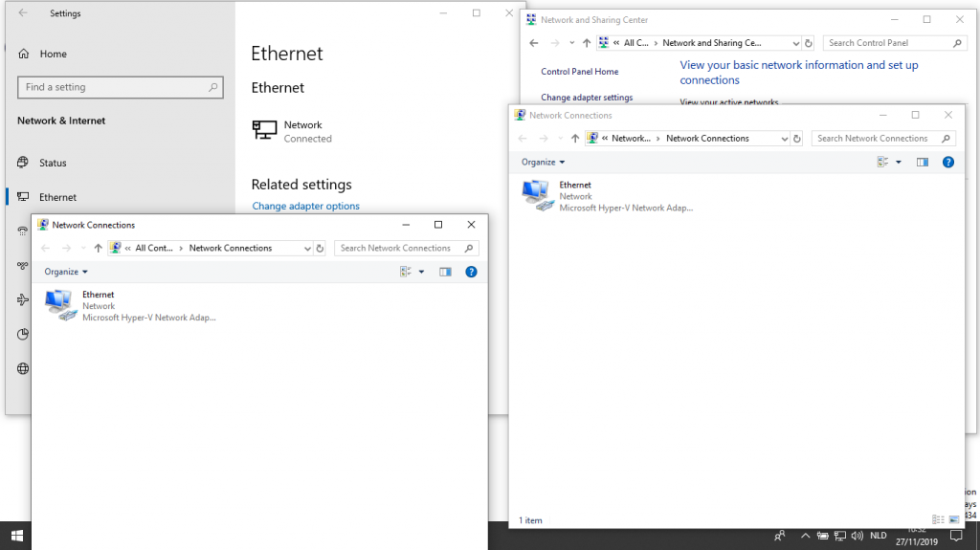
Task: Expand address dropdown in right Network Connections window
Action: (x=785, y=138)
